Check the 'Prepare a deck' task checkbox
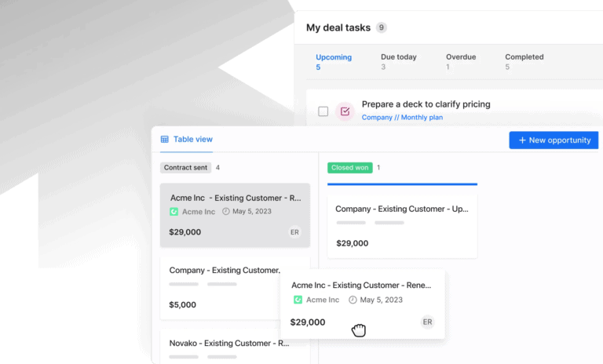Image resolution: width=603 pixels, height=364 pixels. pyautogui.click(x=323, y=111)
